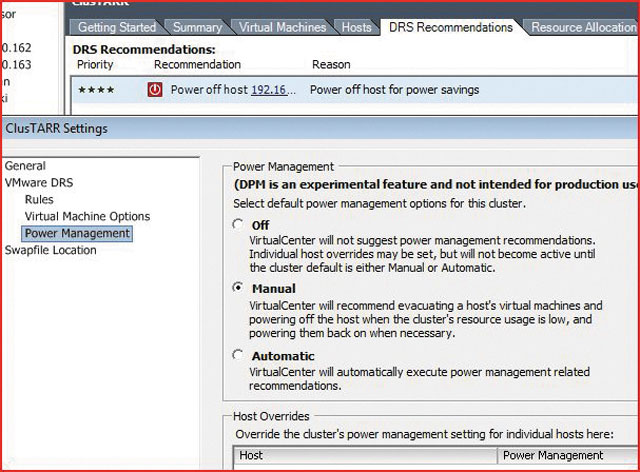Screen dimensions: 640x472
Task: Select the DRS Recommendations tab
Action: [x=451, y=27]
